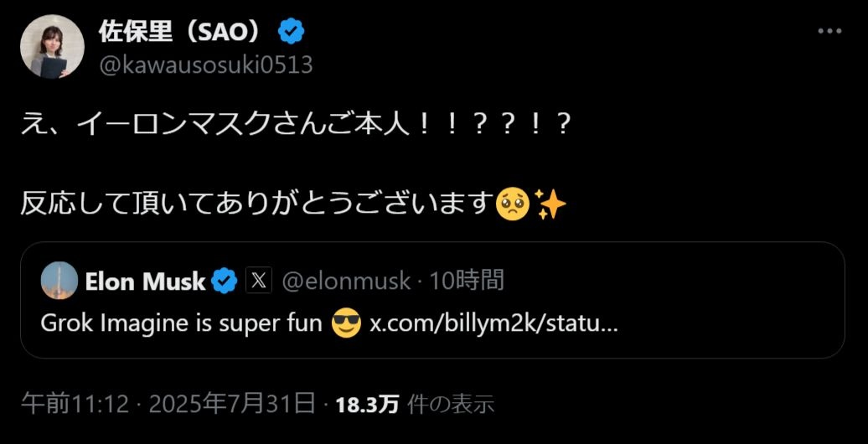Click the sunglasses emoji in quoted post
868x444 pixels.
[x=346, y=323]
